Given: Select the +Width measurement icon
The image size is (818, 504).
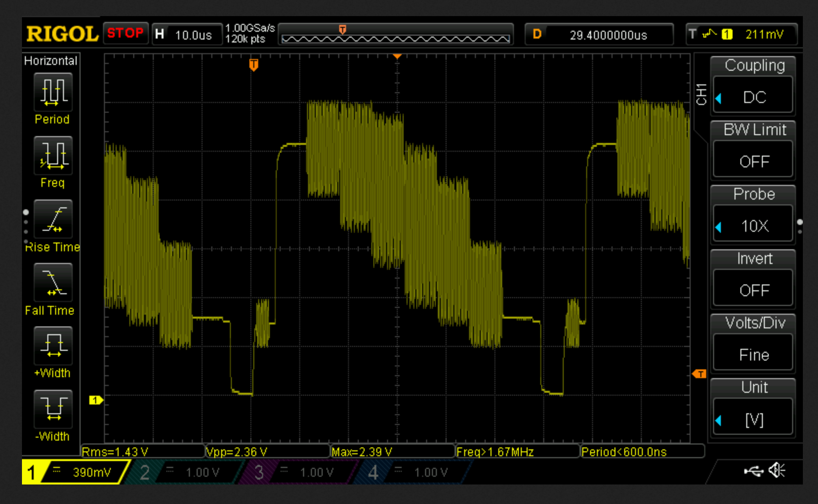Looking at the screenshot, I should pos(53,346).
